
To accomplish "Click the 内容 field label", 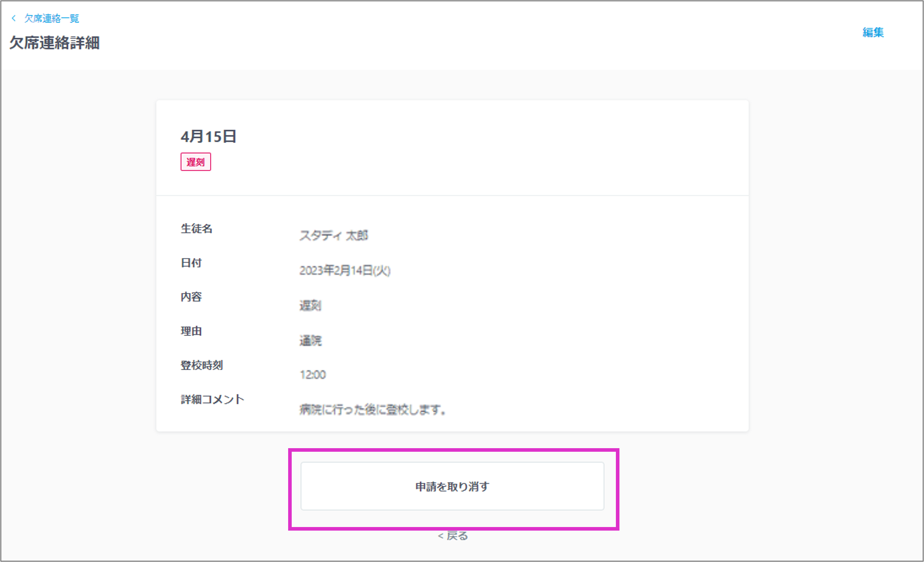I will coord(191,297).
